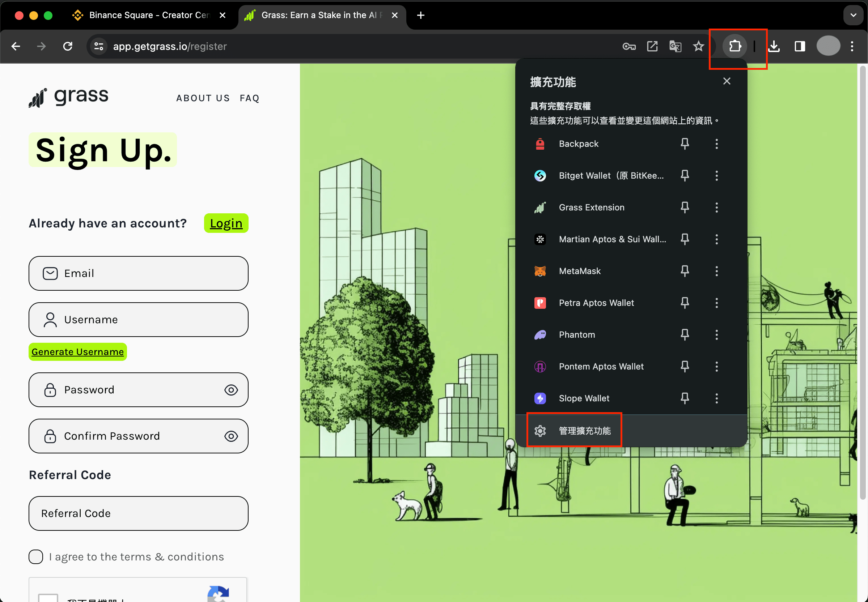Open Chrome's three-dot main menu
The height and width of the screenshot is (602, 868).
pos(852,46)
